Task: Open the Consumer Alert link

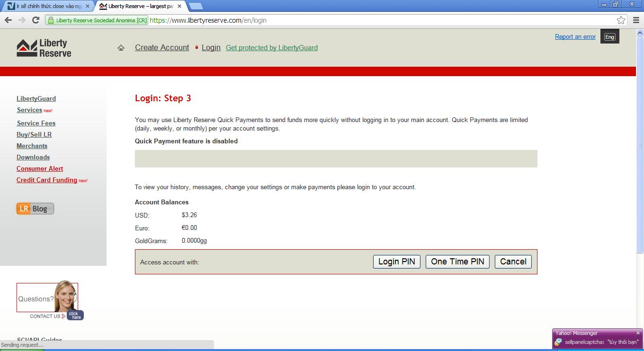Action: point(40,168)
